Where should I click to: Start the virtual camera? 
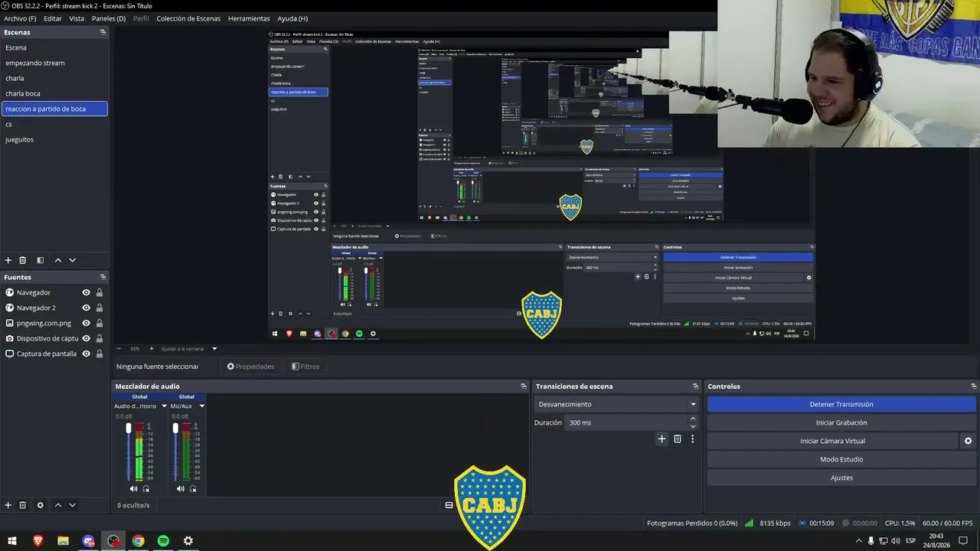832,441
